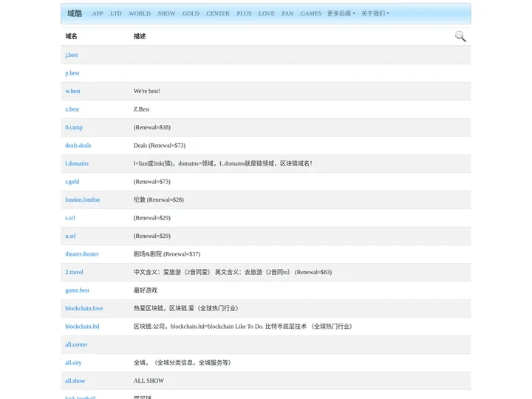The height and width of the screenshot is (399, 532).
Task: Visit the l.domains domain link
Action: point(77,163)
